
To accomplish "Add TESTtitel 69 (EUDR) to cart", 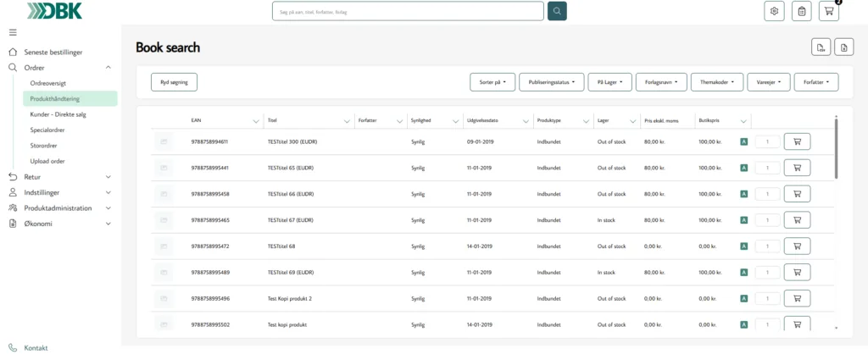I will (x=797, y=272).
